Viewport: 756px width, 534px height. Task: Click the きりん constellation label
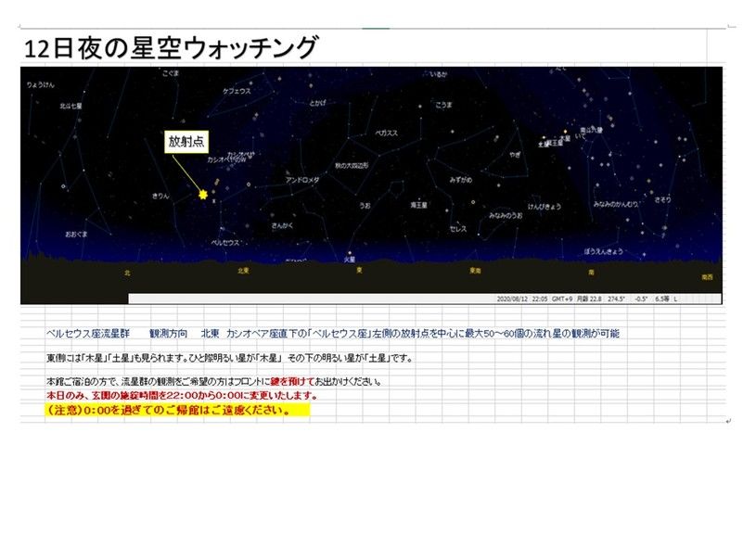click(x=160, y=197)
